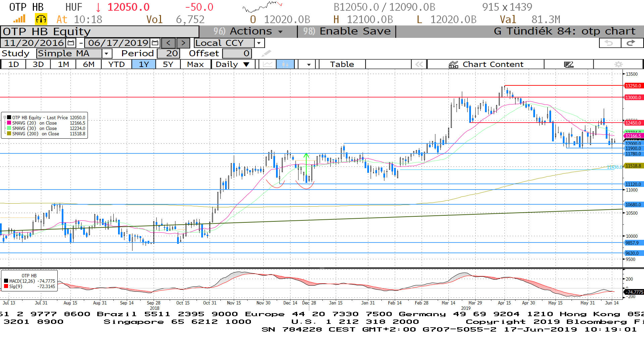Click the Period input field showing 20
Screen dimensions: 644x348
(x=168, y=54)
